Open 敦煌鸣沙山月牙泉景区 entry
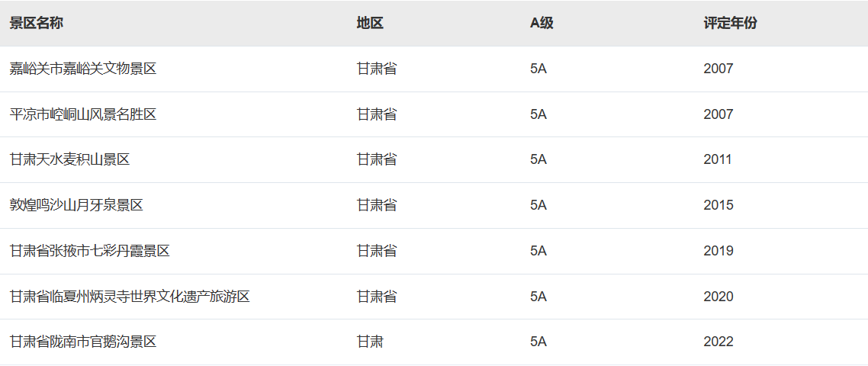 point(76,205)
